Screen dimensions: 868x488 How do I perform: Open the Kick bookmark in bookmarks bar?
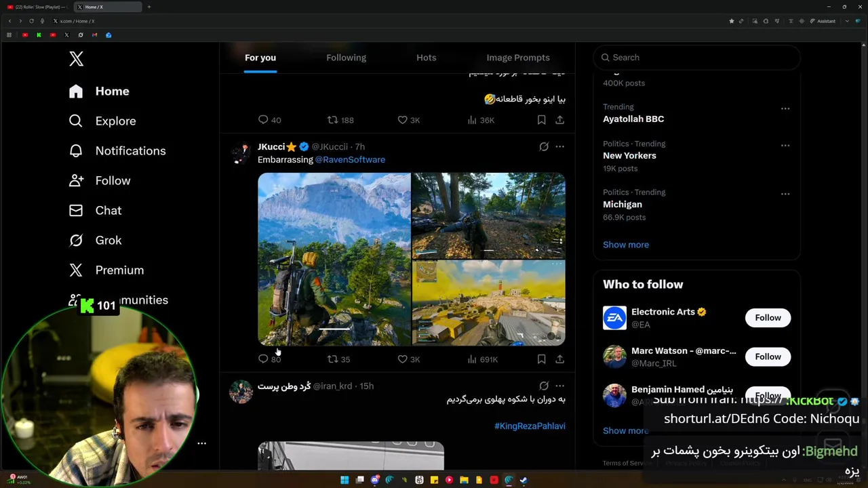(39, 35)
